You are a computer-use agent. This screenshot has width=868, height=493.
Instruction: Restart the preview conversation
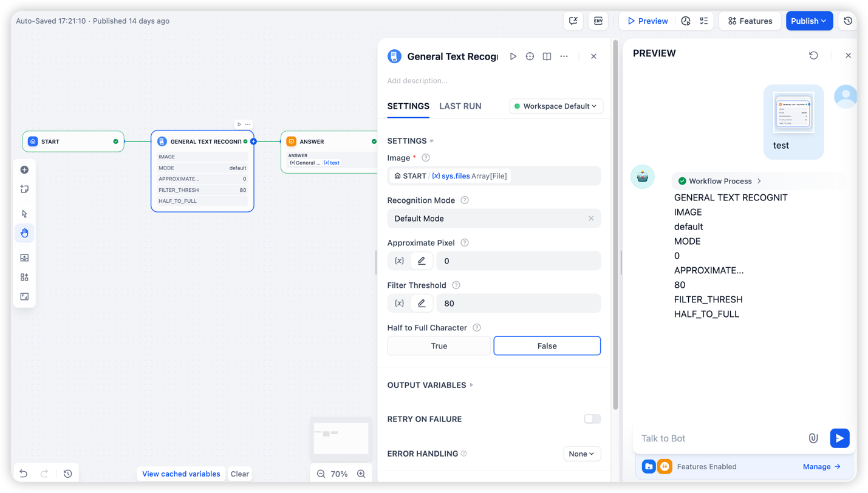click(x=813, y=55)
